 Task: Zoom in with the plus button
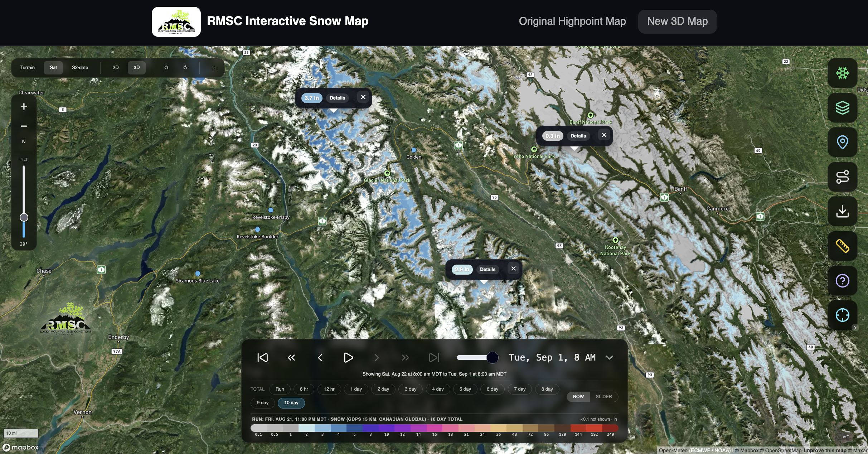click(x=24, y=106)
